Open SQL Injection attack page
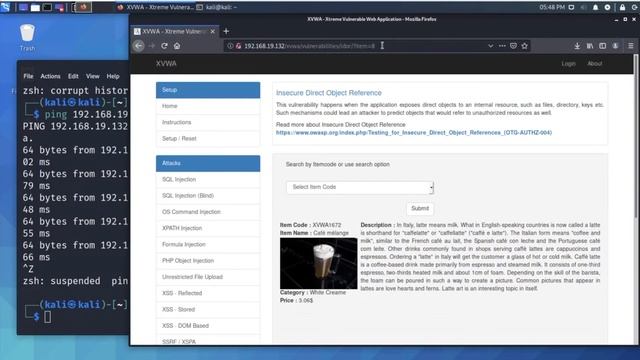 208,180
